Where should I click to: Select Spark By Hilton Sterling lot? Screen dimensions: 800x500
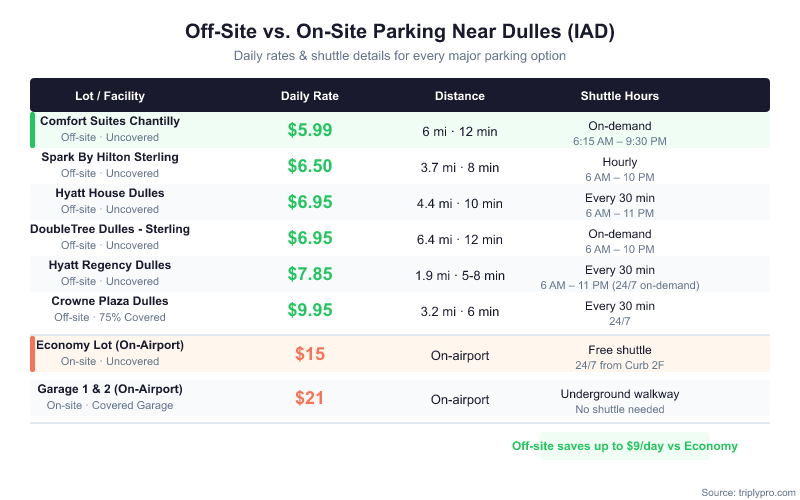pyautogui.click(x=110, y=157)
